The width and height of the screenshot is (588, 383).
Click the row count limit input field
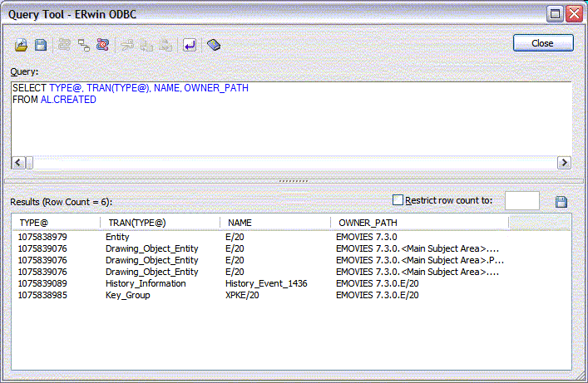(x=521, y=201)
